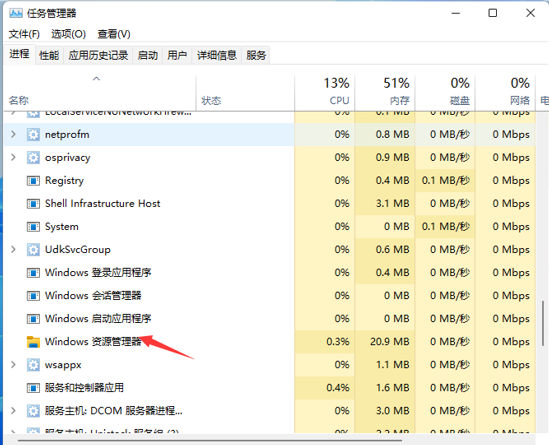Sort by the CPU column header

pyautogui.click(x=325, y=92)
